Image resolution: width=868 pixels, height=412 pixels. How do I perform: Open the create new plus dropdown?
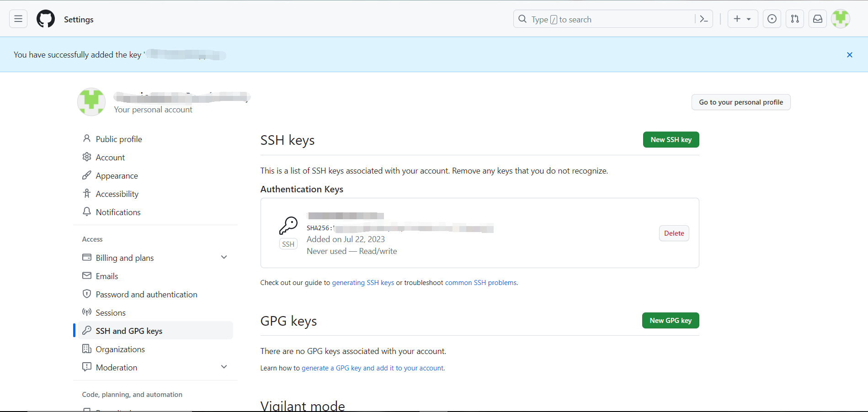click(x=742, y=19)
